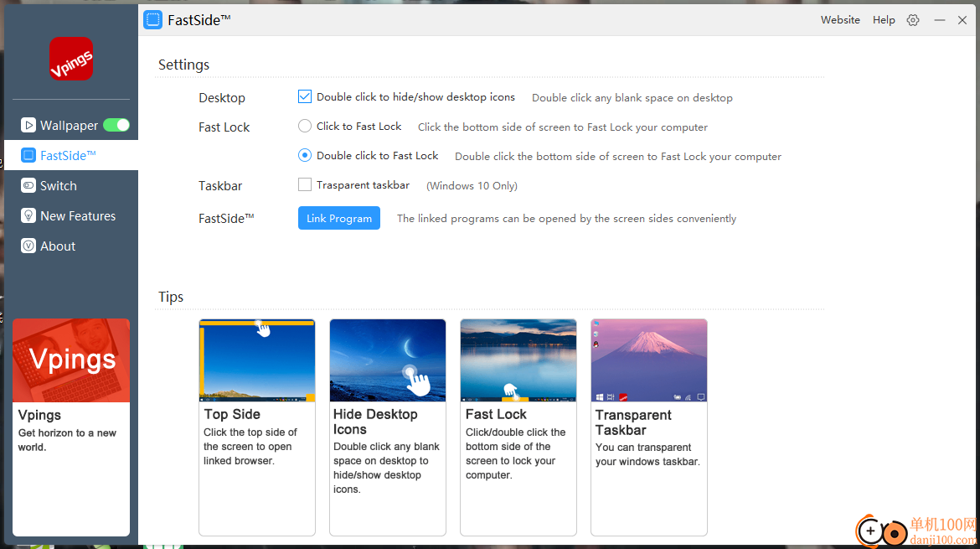Open settings via gear icon in title bar
Screen dimensions: 980x549
(x=913, y=20)
